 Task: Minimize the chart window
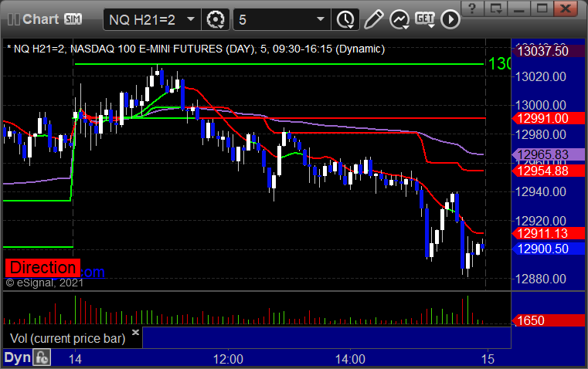coord(519,8)
